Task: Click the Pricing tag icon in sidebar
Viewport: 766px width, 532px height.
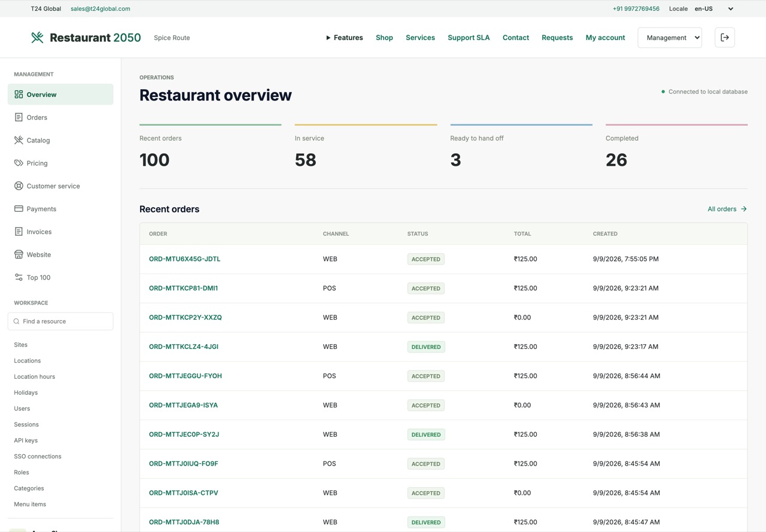Action: click(x=19, y=163)
